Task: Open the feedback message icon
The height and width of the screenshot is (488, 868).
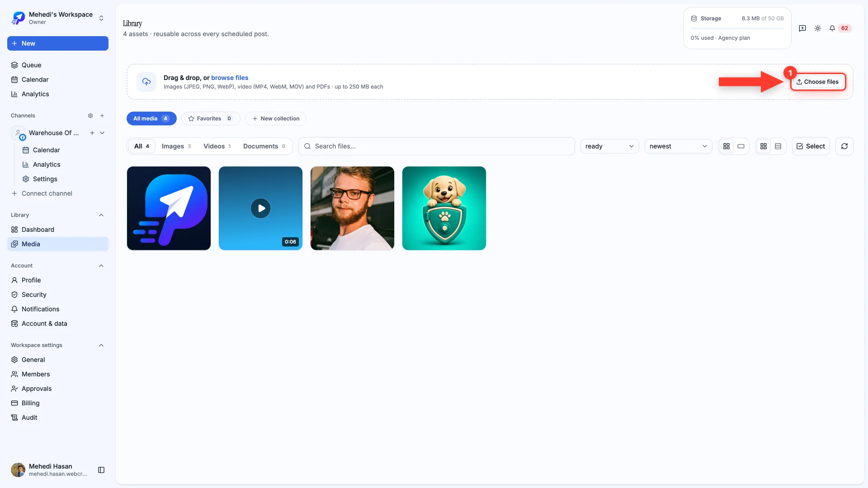Action: coord(802,28)
